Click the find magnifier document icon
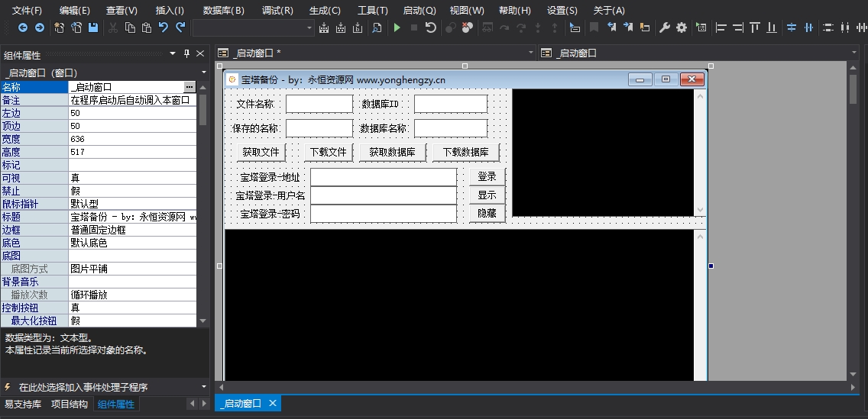 (x=377, y=27)
